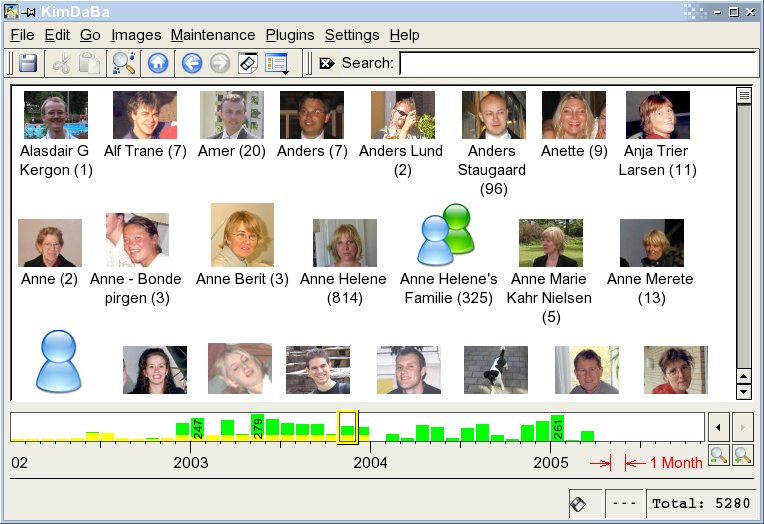
Task: Open the Go menu
Action: click(90, 35)
